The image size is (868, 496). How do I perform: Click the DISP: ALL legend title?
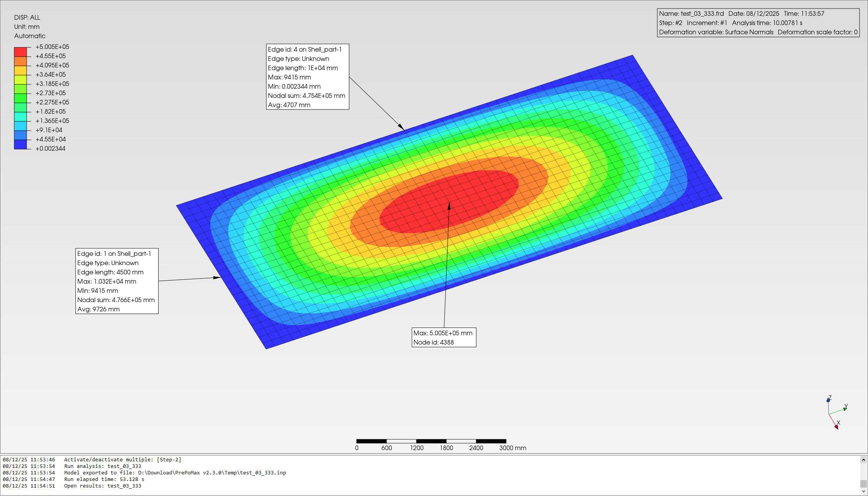pyautogui.click(x=27, y=17)
